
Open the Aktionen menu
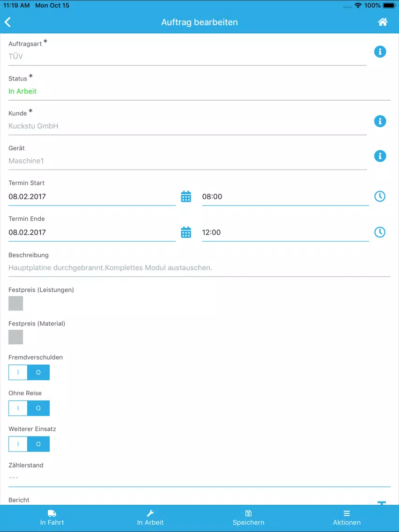[x=347, y=518]
